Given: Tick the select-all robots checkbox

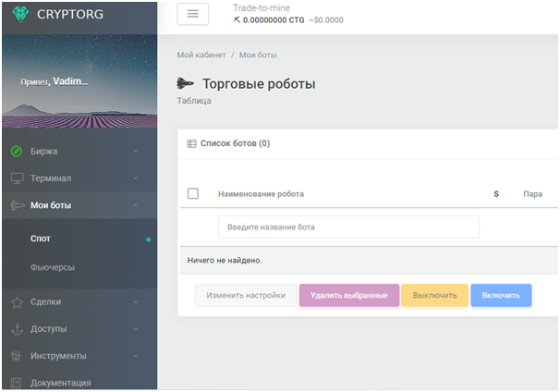Looking at the screenshot, I should click(x=193, y=193).
